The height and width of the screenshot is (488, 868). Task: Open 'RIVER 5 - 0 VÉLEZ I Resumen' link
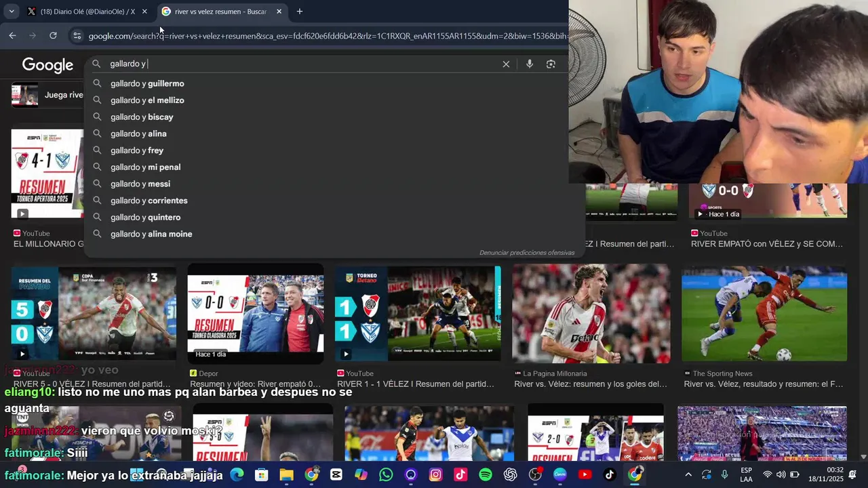pyautogui.click(x=92, y=384)
